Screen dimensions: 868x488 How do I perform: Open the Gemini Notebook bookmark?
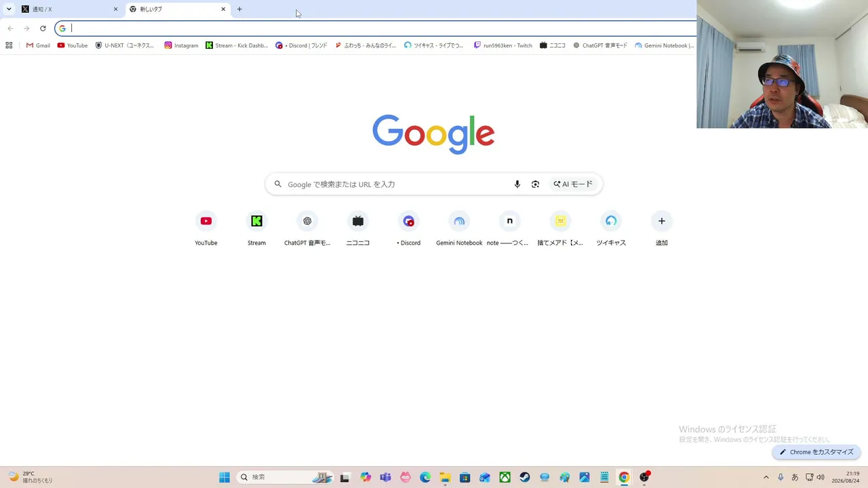click(665, 45)
